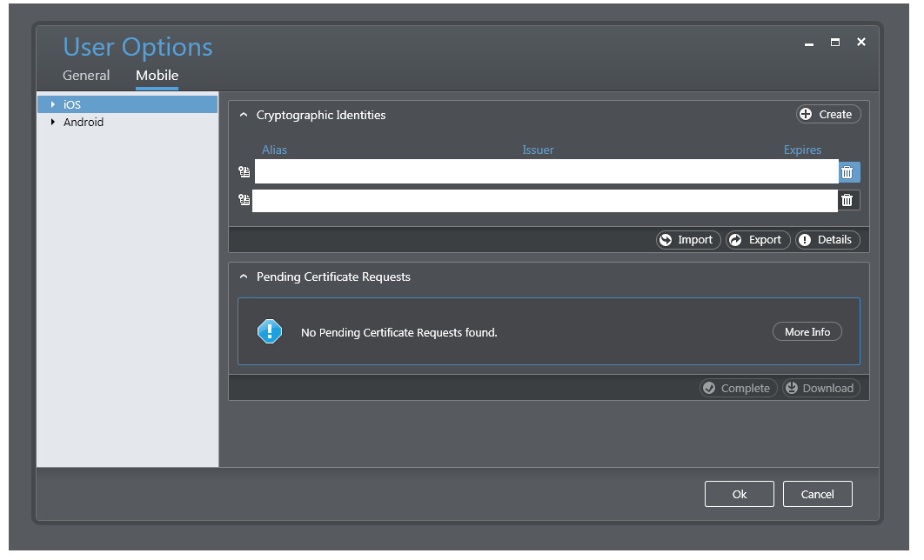Screen dimensions: 924x560
Task: Collapse the Cryptographic Identities section
Action: pos(244,115)
